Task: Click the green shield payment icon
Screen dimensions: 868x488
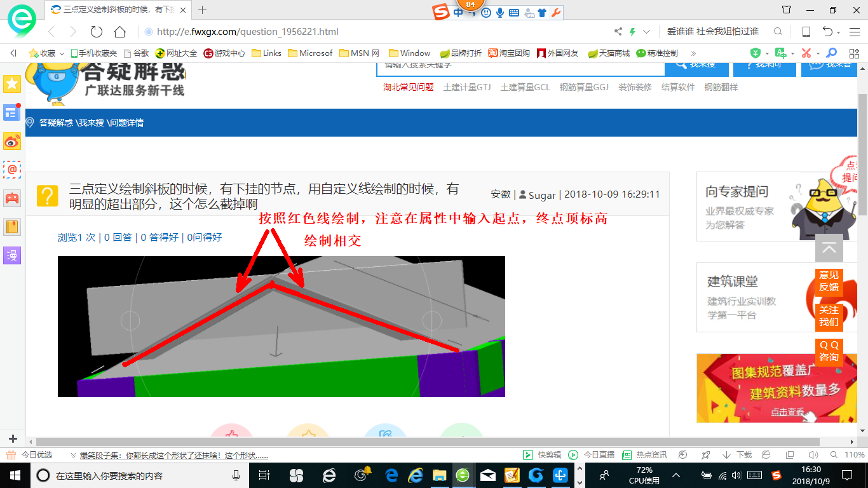Action: (x=756, y=53)
